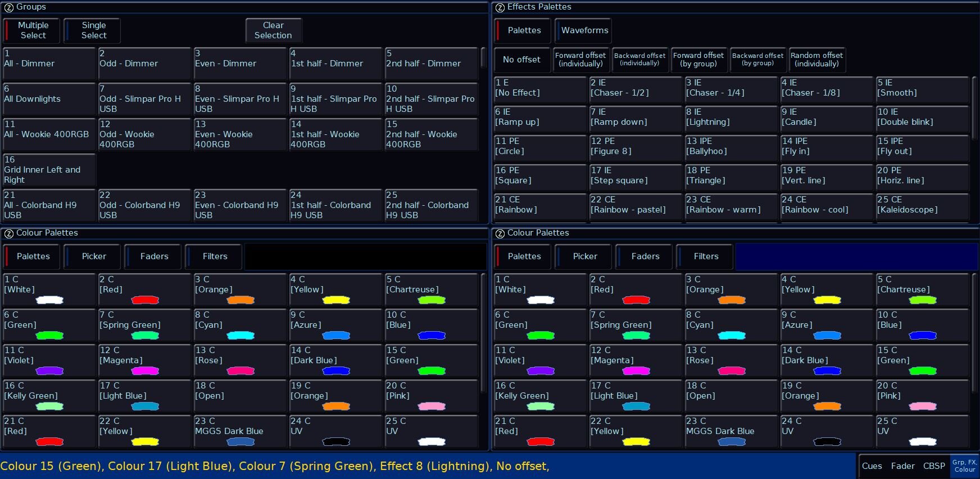Image resolution: width=980 pixels, height=479 pixels.
Task: Enable Multiple Select mode in Groups
Action: pos(32,30)
